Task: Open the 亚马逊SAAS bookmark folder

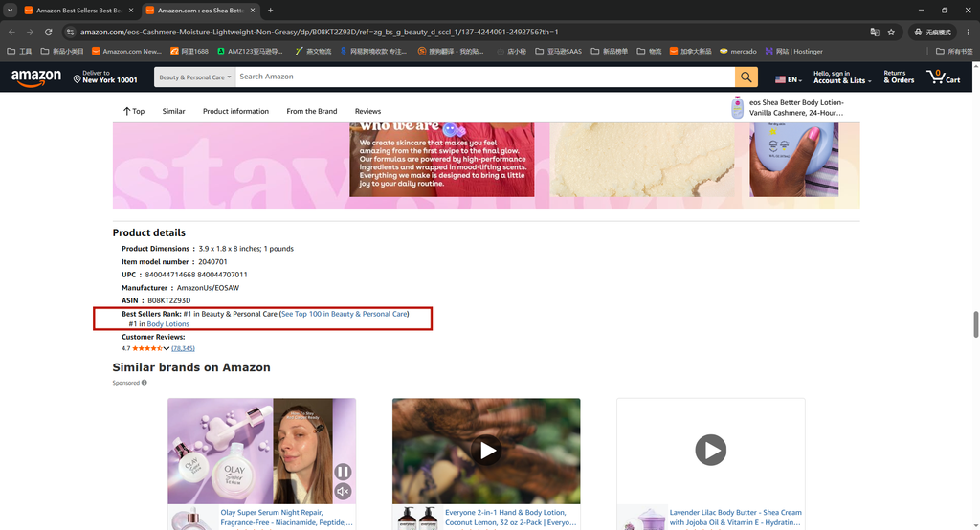Action: pyautogui.click(x=559, y=52)
